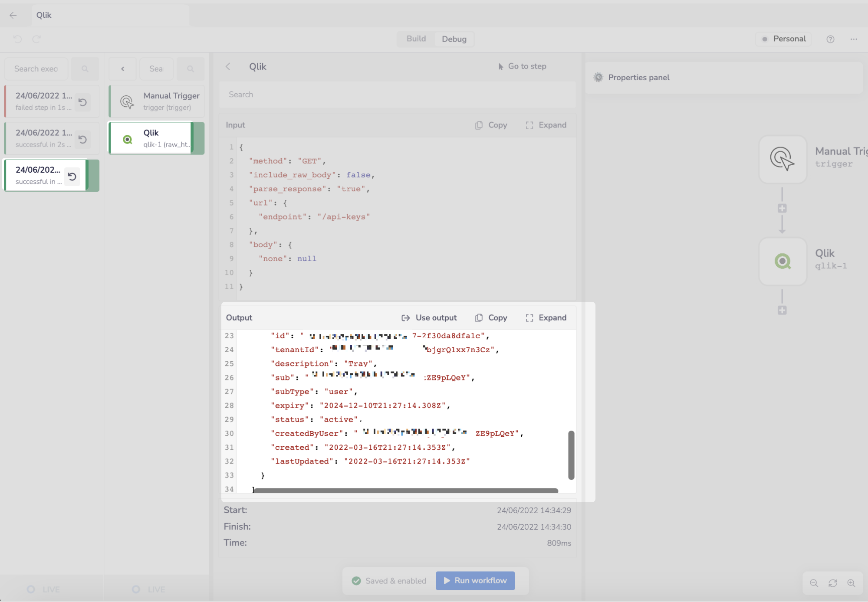
Task: Switch to the Build tab
Action: 416,39
